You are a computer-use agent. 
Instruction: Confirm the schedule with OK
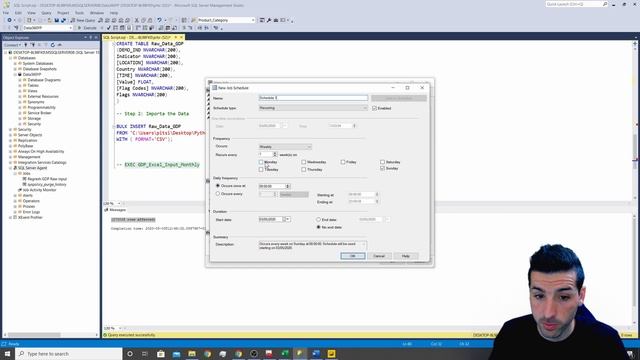point(353,256)
